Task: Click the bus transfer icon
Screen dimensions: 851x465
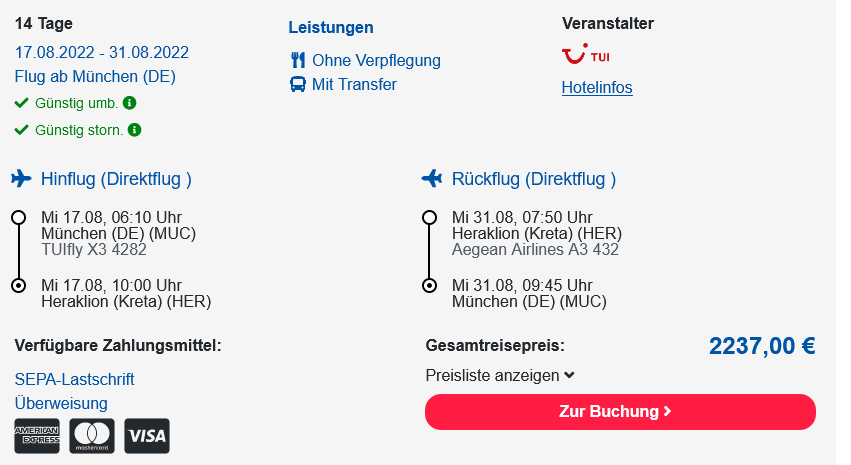Action: click(x=298, y=84)
